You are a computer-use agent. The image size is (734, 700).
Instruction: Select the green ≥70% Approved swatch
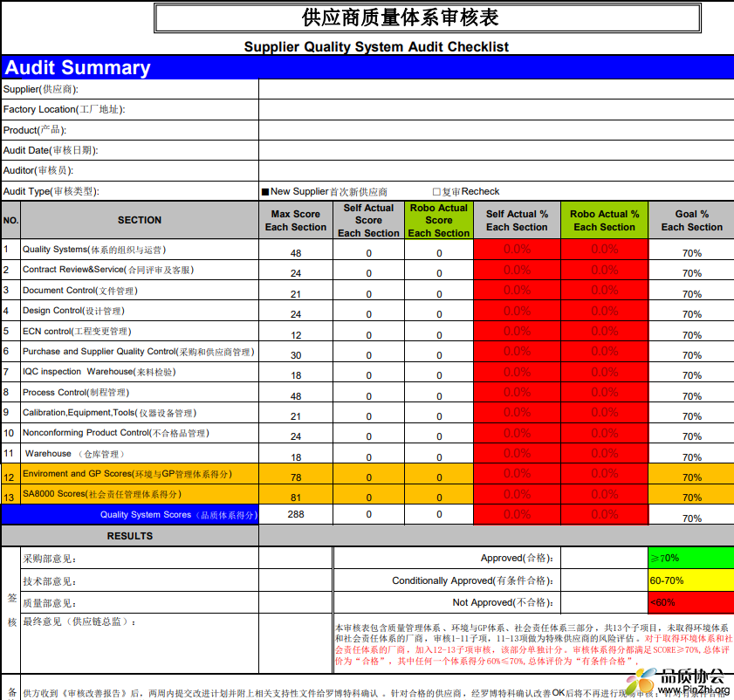[x=691, y=558]
